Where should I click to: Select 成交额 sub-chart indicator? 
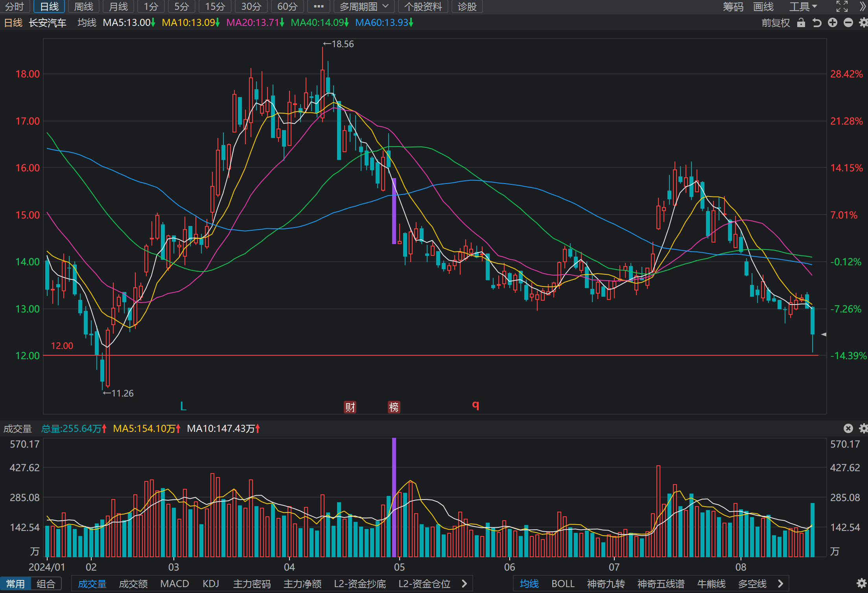pos(133,584)
